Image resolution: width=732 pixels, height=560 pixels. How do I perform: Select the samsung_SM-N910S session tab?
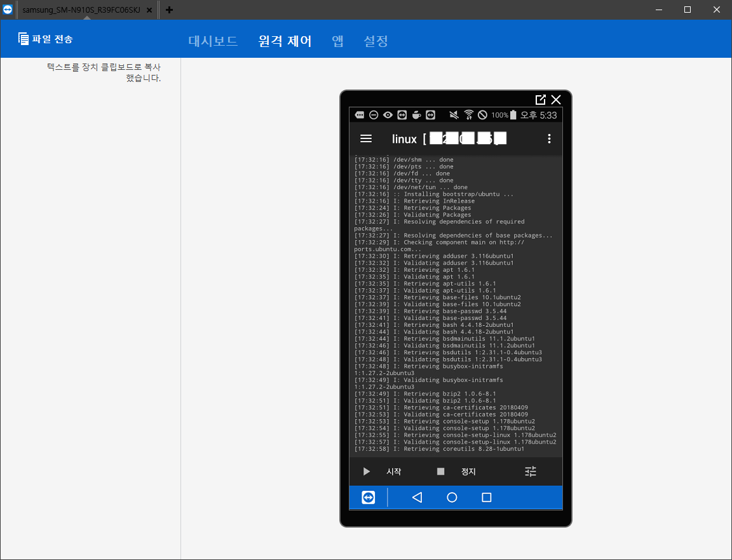point(81,10)
